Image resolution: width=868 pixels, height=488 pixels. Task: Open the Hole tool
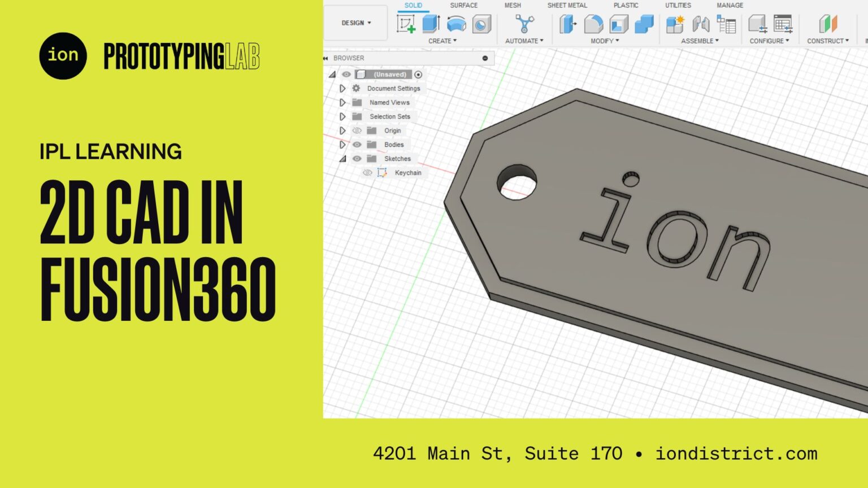(480, 24)
